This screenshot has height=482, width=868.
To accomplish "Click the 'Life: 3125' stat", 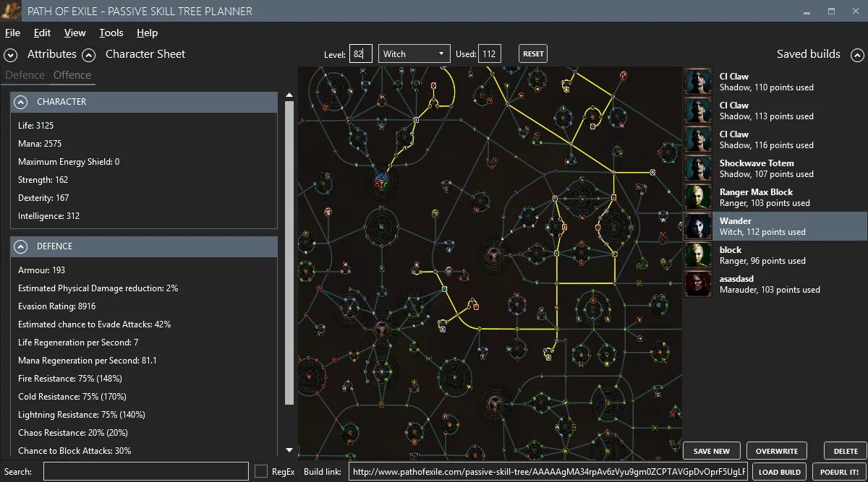I will (x=35, y=126).
